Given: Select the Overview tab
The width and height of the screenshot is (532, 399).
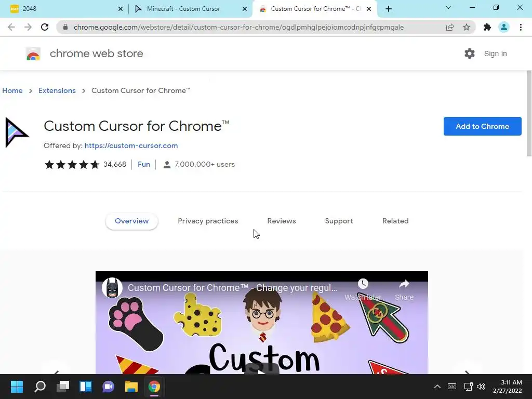Looking at the screenshot, I should coord(131,221).
